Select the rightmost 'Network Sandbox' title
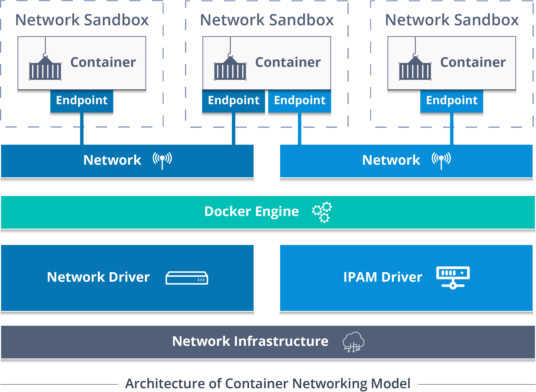This screenshot has height=392, width=536. click(x=452, y=20)
